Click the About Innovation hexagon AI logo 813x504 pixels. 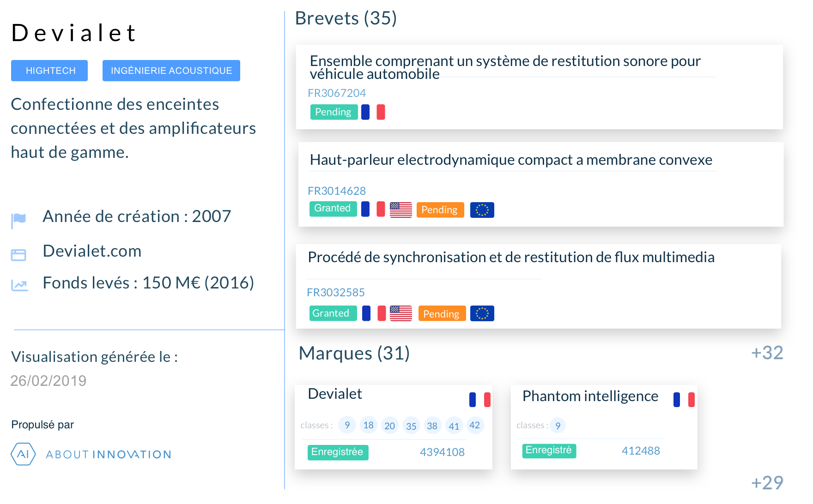(23, 454)
